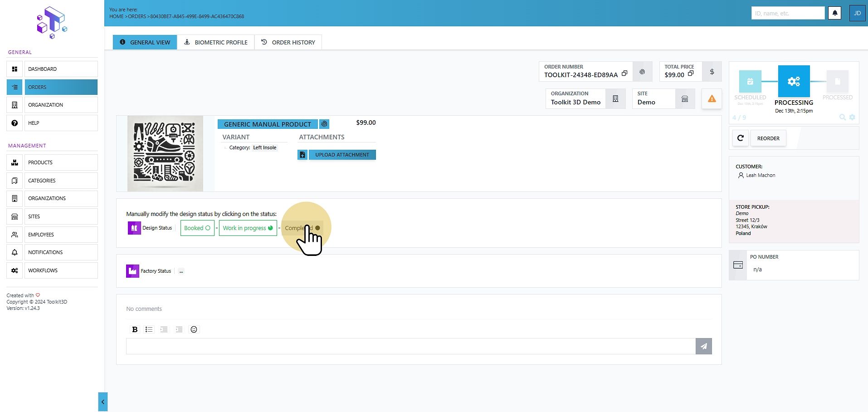Image resolution: width=868 pixels, height=412 pixels.
Task: Send comment with the paper plane icon
Action: (703, 346)
